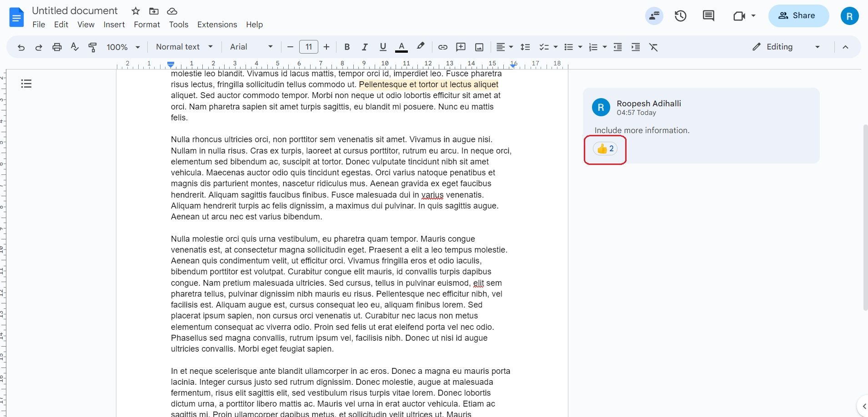Click the Clear formatting icon

pos(653,47)
